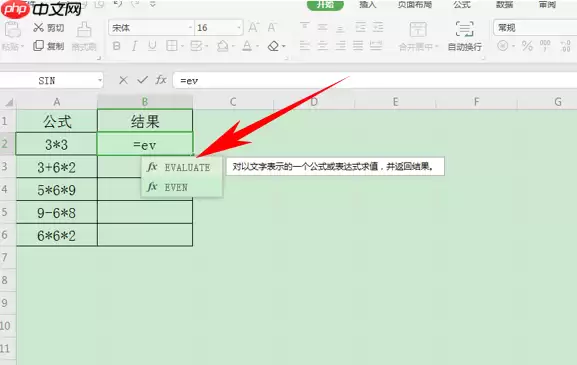The height and width of the screenshot is (365, 577).
Task: Click the increase indent icon
Action: click(x=378, y=27)
